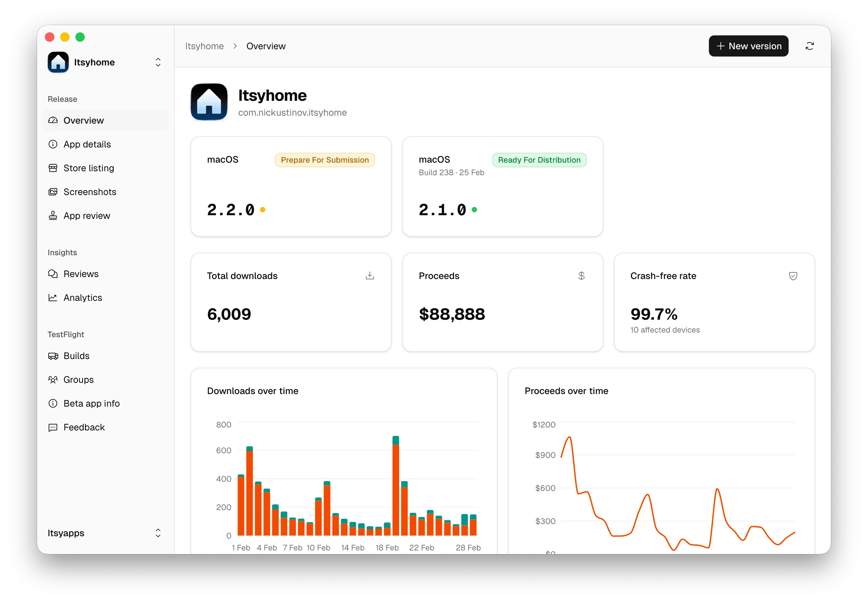868x603 pixels.
Task: Click the download icon on Total downloads card
Action: point(370,275)
